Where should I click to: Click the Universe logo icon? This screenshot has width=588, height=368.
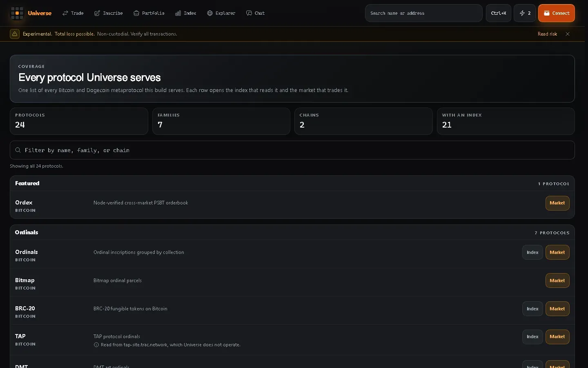pos(17,13)
